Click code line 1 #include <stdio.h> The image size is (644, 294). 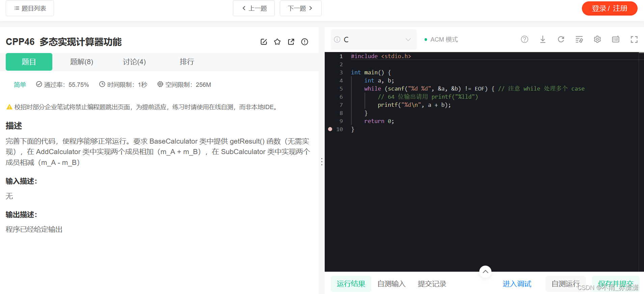(381, 56)
